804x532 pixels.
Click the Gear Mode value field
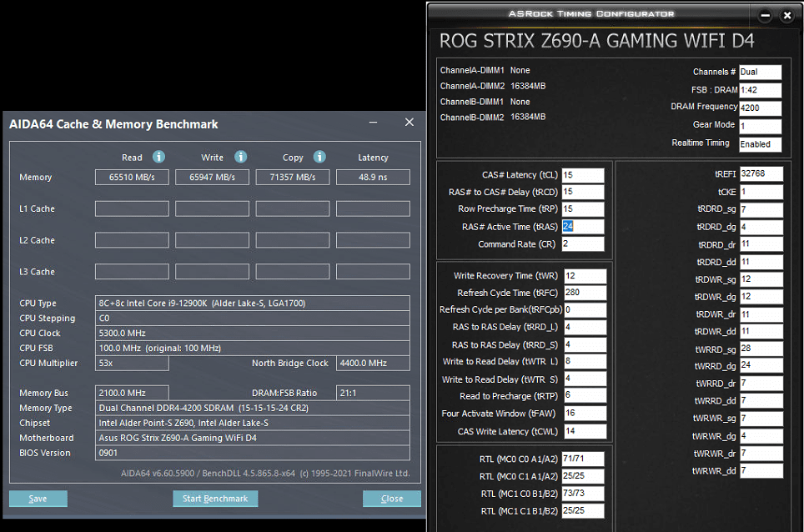pyautogui.click(x=761, y=126)
